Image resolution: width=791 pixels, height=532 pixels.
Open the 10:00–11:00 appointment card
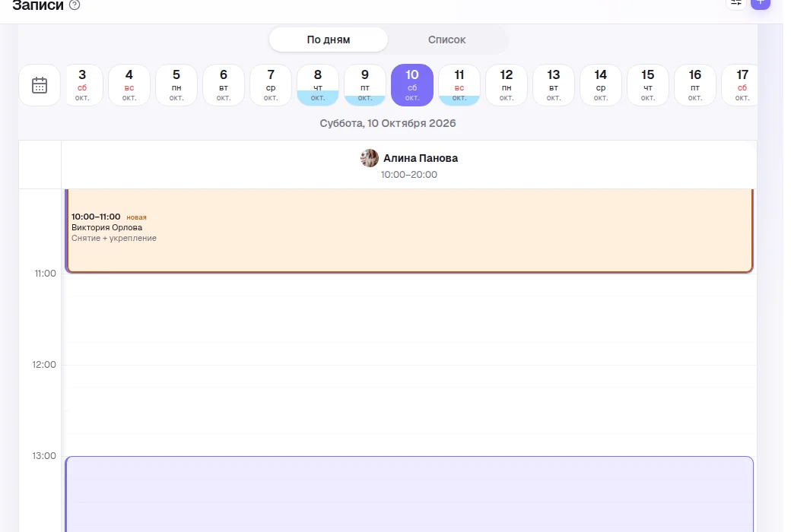tap(409, 231)
